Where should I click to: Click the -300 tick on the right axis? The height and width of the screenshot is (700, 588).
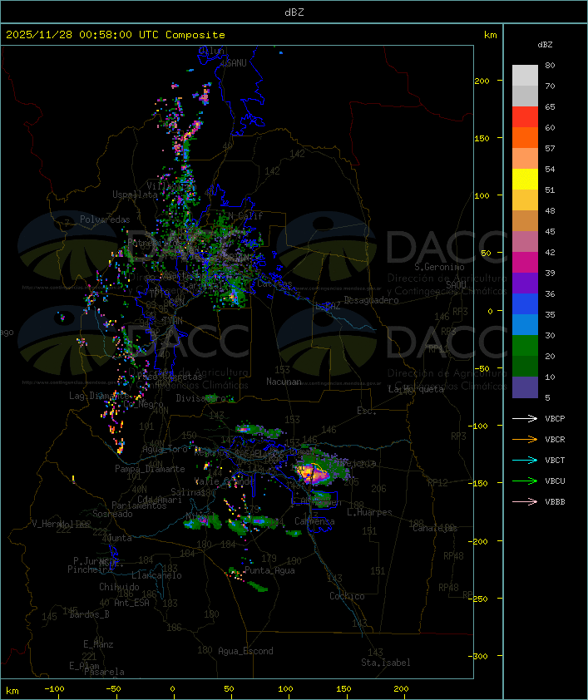[x=480, y=656]
